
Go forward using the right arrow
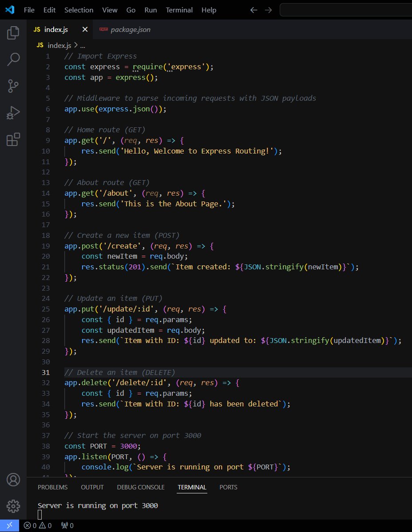coord(268,10)
